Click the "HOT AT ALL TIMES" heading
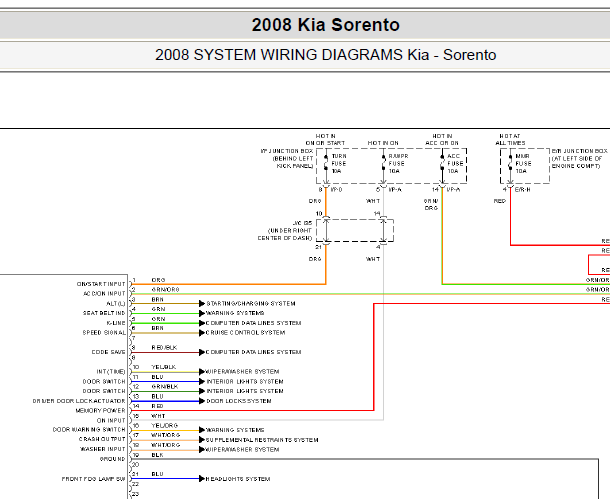 tap(510, 140)
